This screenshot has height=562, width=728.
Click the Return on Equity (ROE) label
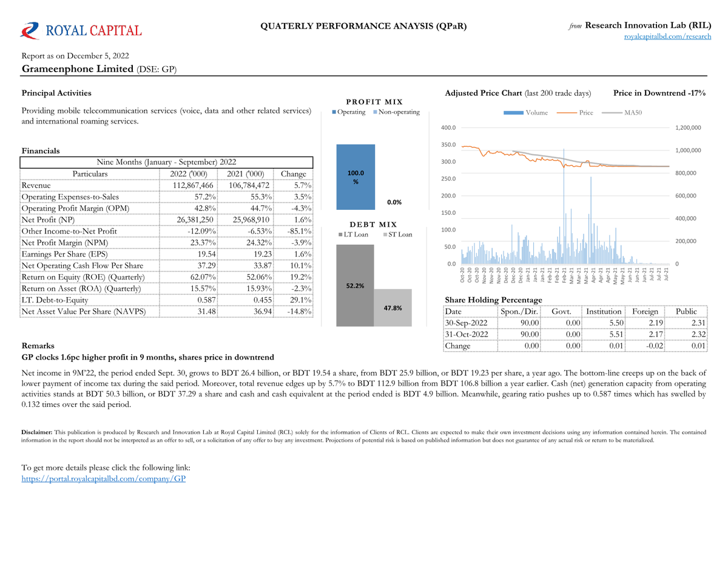(83, 278)
